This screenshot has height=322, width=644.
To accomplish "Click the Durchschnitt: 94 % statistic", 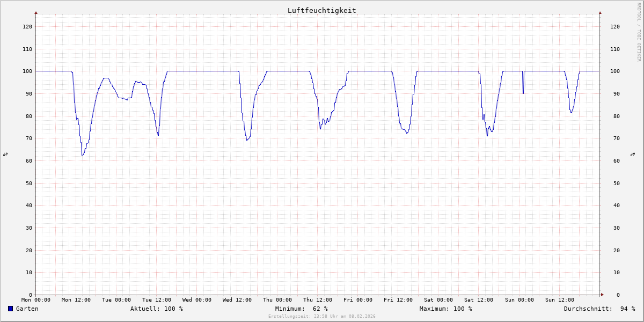I will tap(599, 309).
